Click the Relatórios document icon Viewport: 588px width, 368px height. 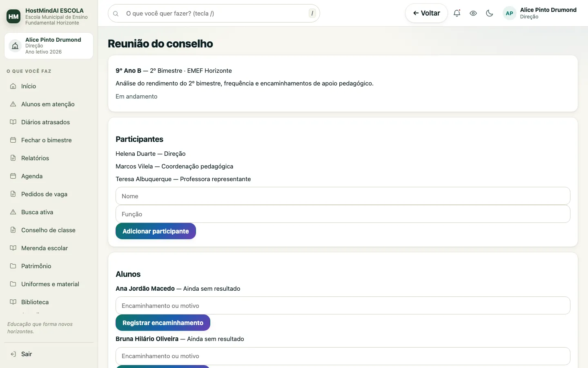[x=13, y=158]
